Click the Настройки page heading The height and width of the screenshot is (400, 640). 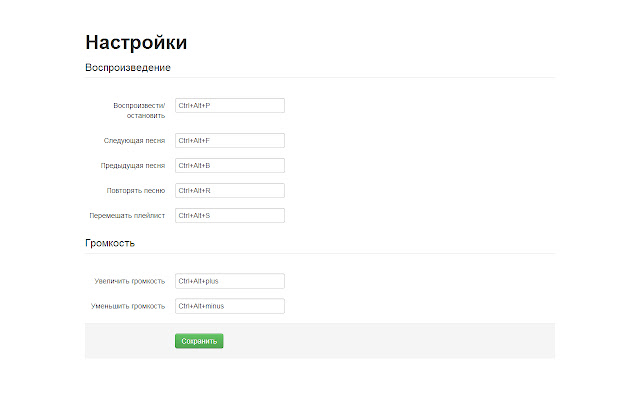pos(136,42)
